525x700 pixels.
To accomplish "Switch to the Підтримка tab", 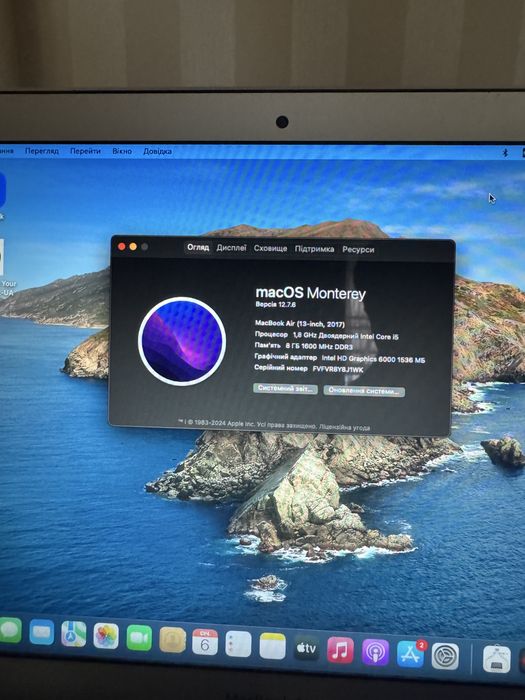I will (x=314, y=249).
